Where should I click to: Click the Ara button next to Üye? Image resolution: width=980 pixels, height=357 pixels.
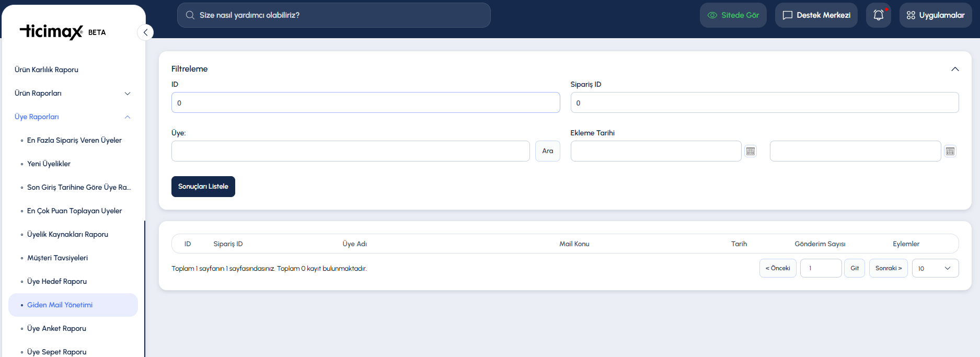[547, 151]
